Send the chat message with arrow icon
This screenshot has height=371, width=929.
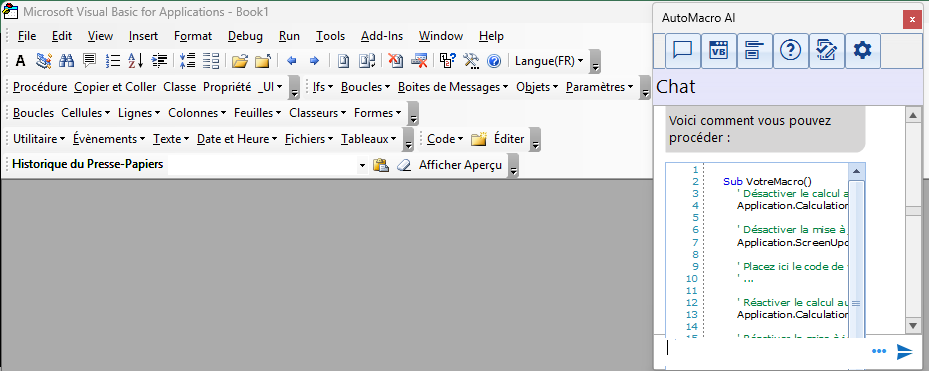[x=904, y=351]
